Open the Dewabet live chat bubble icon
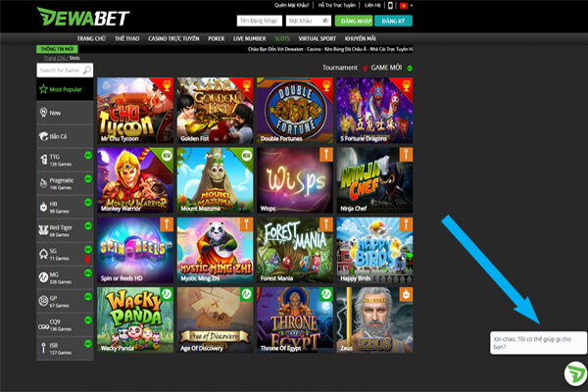Image resolution: width=588 pixels, height=392 pixels. pos(576,373)
